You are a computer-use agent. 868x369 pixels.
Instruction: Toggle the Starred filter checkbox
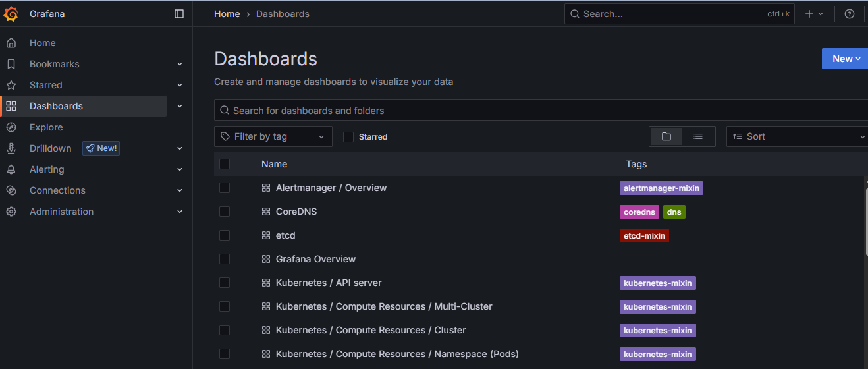click(x=348, y=137)
